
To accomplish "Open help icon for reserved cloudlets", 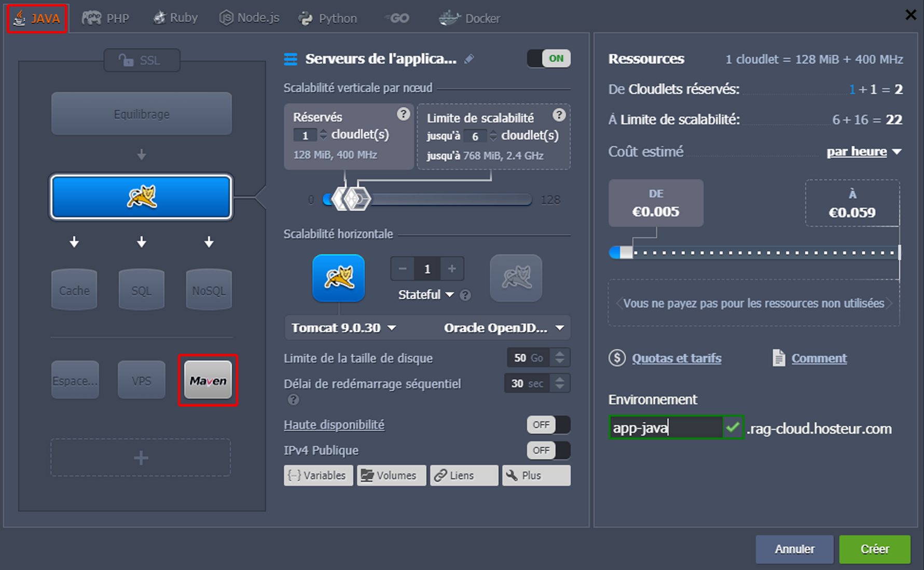I will (x=403, y=114).
